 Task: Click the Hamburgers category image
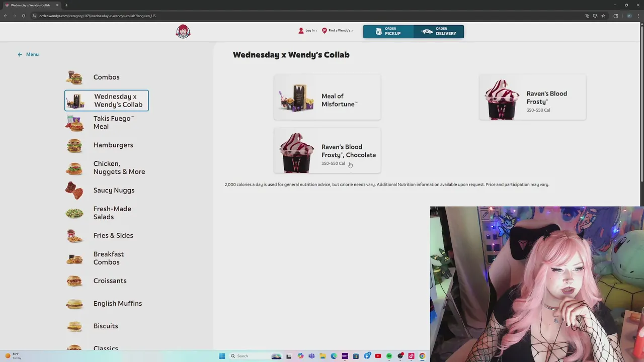[74, 145]
